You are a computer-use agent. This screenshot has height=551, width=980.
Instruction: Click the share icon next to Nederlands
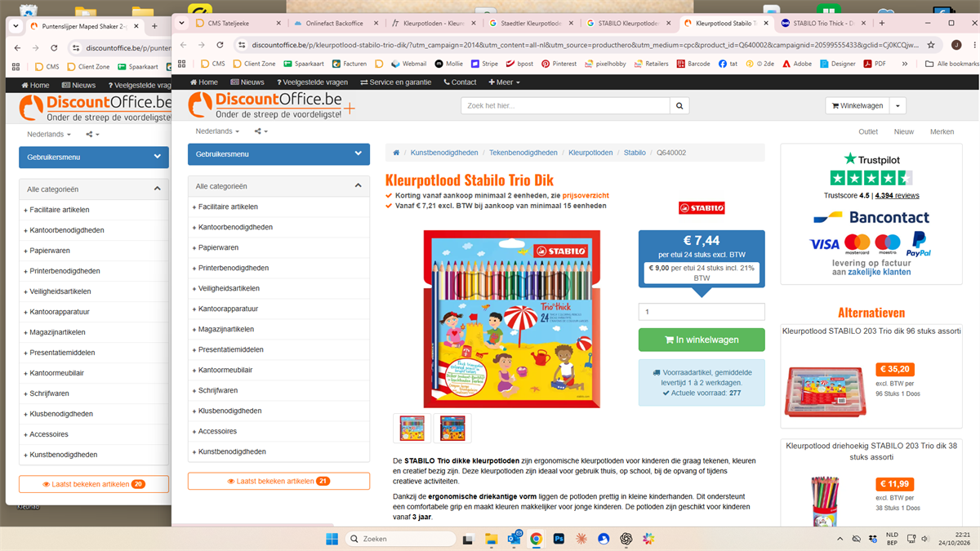[261, 131]
